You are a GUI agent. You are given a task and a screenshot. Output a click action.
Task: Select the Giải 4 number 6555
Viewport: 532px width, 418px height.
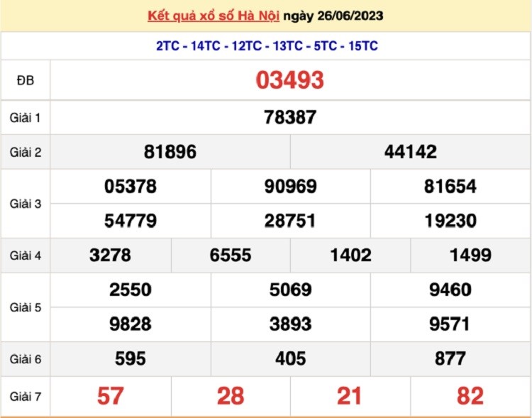tap(231, 255)
